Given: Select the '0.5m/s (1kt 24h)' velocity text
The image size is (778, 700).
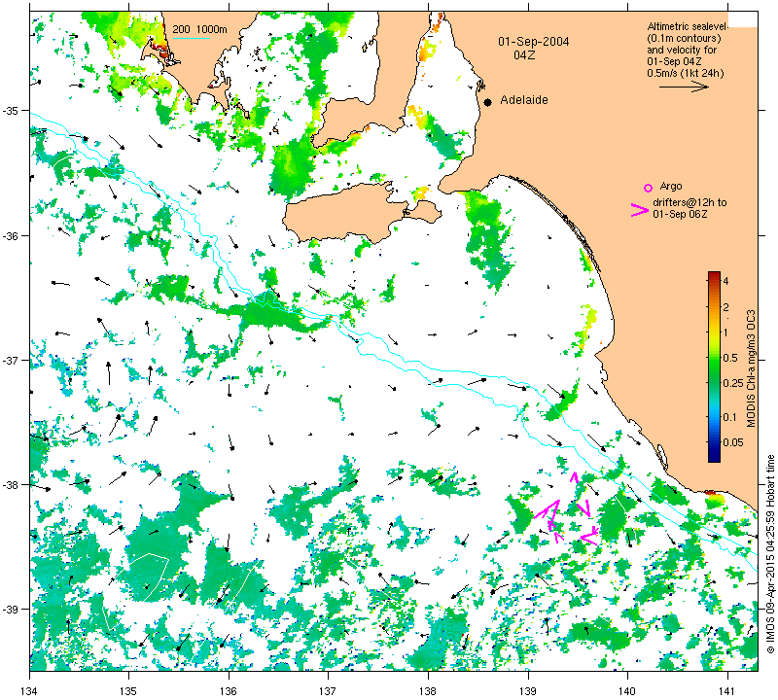Looking at the screenshot, I should pos(686,74).
